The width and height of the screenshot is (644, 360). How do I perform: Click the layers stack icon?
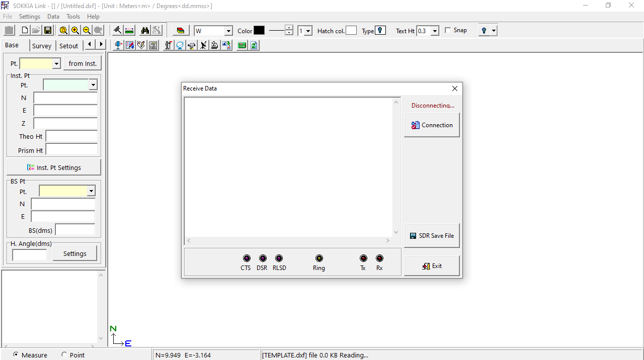click(181, 30)
